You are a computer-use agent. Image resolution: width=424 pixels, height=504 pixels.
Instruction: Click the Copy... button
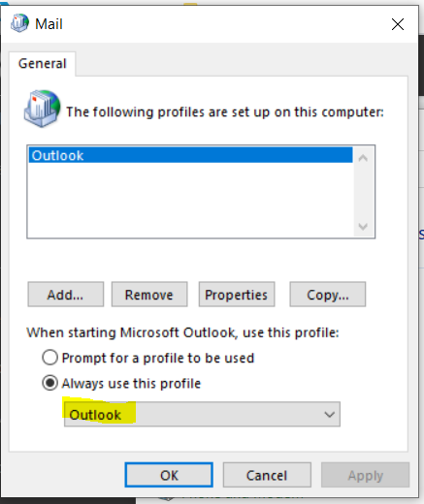coord(328,295)
